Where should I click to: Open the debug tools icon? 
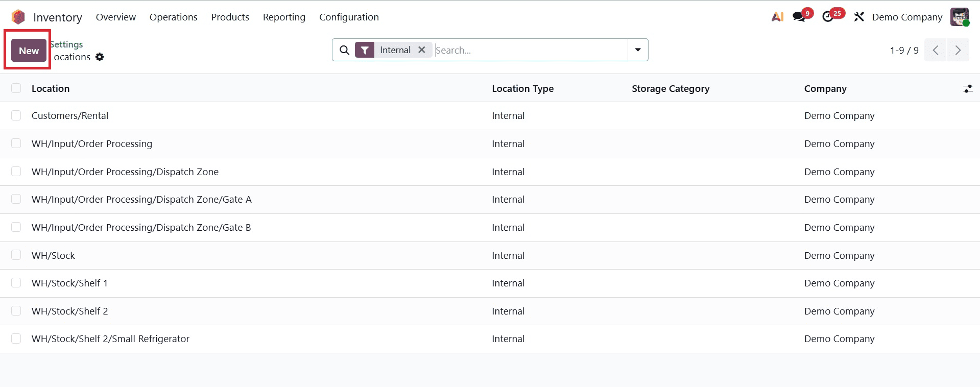point(859,17)
